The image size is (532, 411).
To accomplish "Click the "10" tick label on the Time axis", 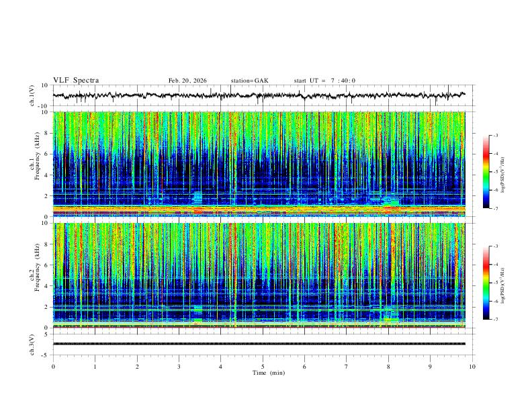I will [x=472, y=367].
